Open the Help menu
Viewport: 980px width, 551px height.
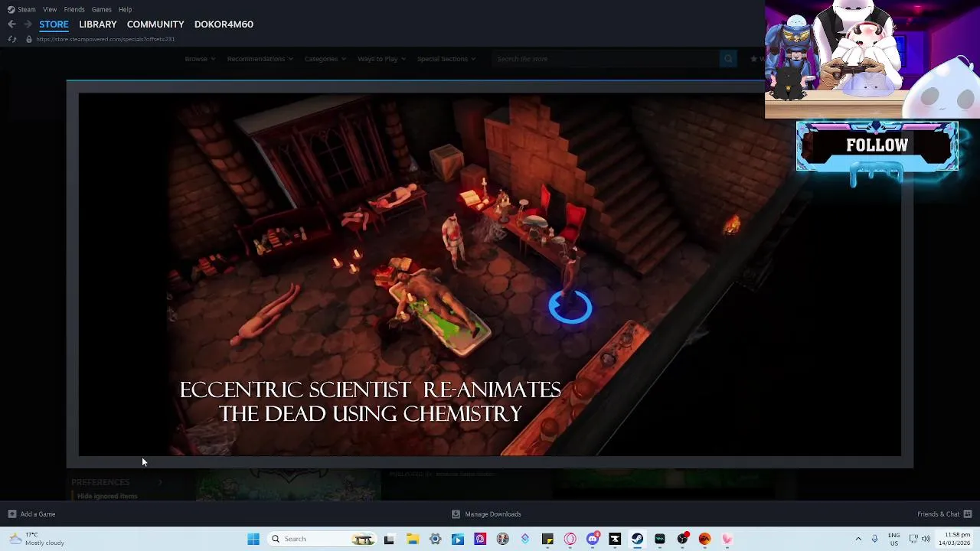click(x=126, y=9)
